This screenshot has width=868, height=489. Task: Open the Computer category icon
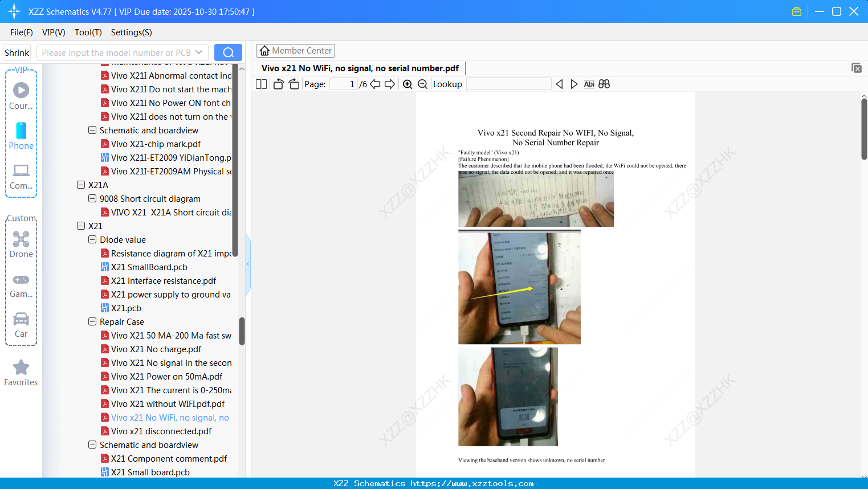(21, 176)
